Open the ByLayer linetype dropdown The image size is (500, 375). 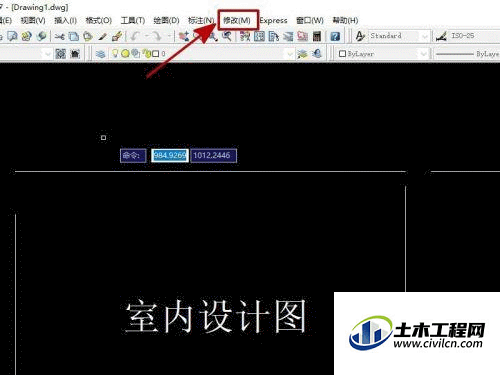tap(467, 54)
